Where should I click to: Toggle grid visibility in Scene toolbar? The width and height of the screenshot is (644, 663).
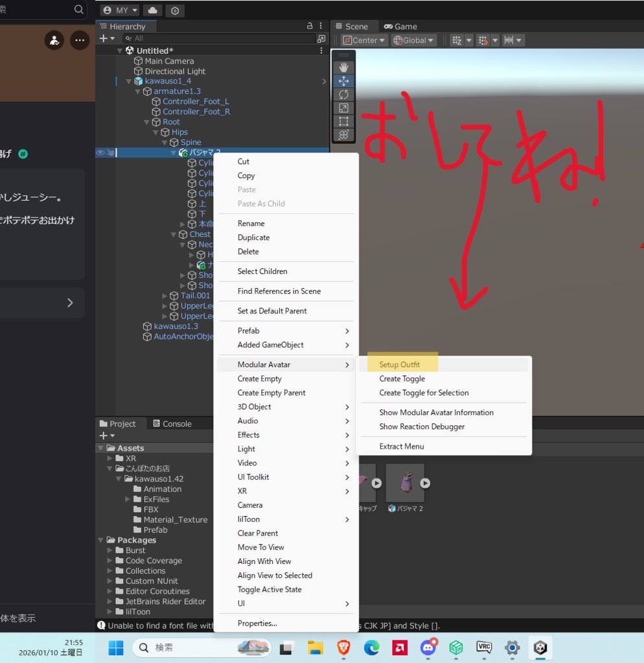[457, 40]
